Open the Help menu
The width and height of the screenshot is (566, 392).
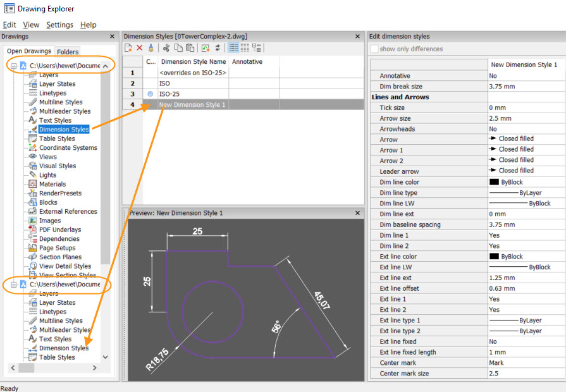pyautogui.click(x=88, y=25)
